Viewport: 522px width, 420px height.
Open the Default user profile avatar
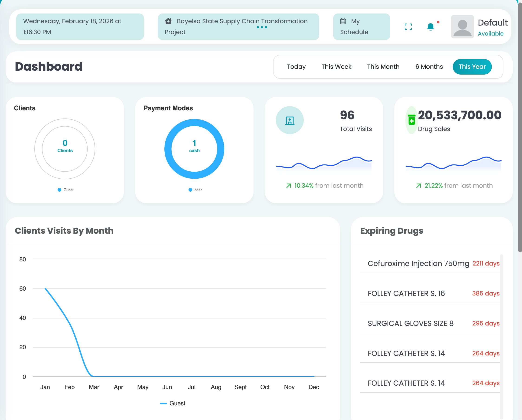click(x=463, y=27)
